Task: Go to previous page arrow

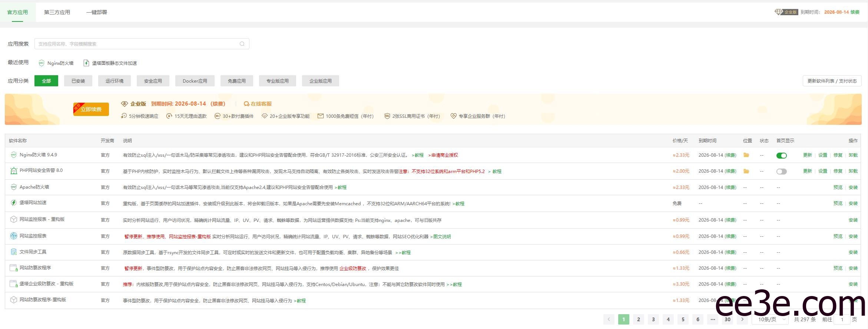Action: point(609,319)
